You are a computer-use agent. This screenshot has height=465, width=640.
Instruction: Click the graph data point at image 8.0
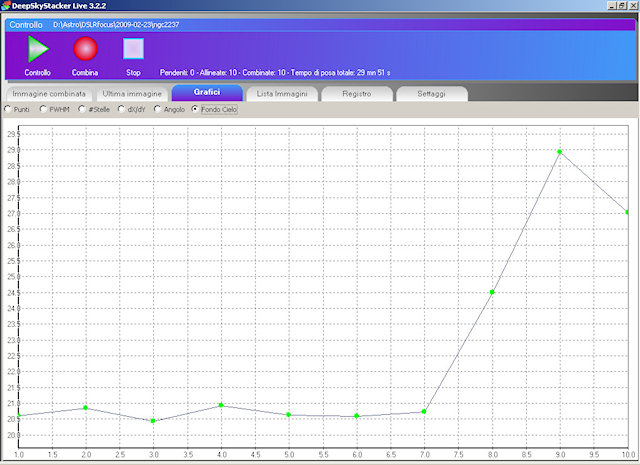point(492,292)
